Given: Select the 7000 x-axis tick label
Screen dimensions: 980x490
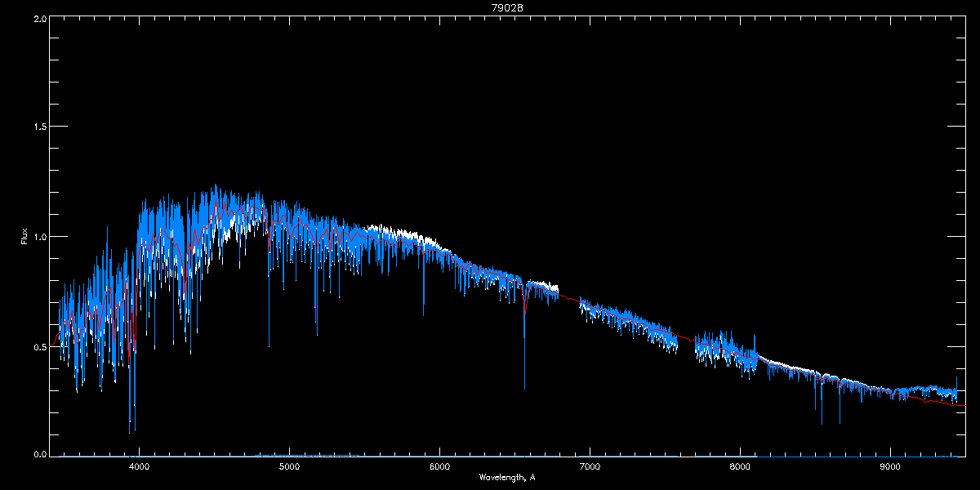Looking at the screenshot, I should pos(590,467).
